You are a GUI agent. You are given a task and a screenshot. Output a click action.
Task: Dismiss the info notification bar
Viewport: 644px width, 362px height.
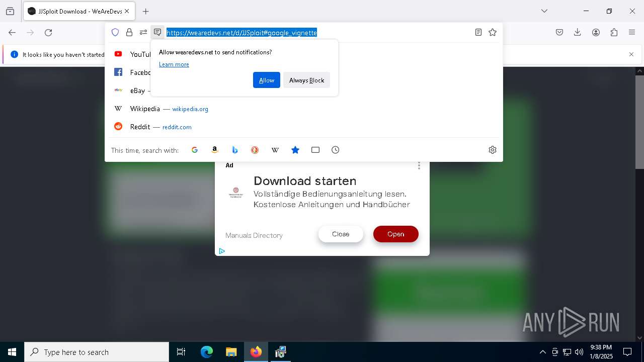pos(631,54)
